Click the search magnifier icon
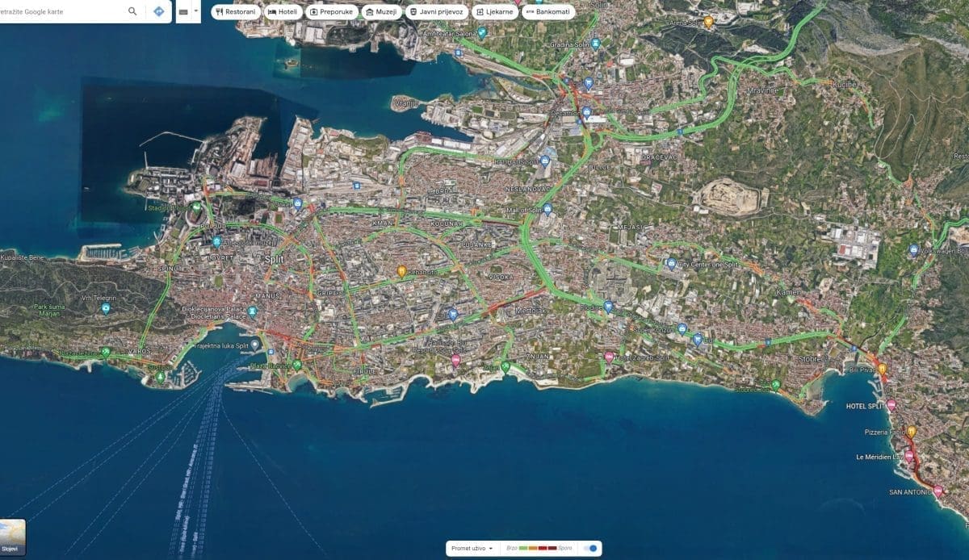This screenshot has height=560, width=969. point(132,11)
